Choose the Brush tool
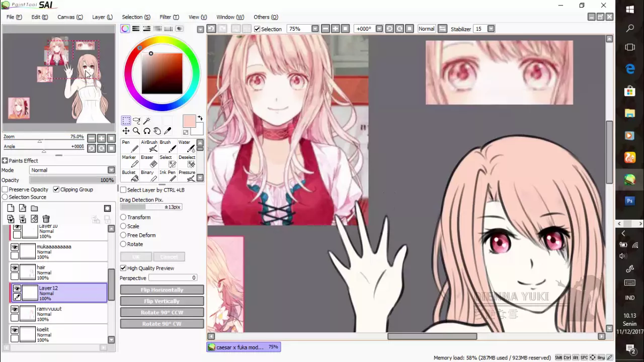 tap(168, 146)
